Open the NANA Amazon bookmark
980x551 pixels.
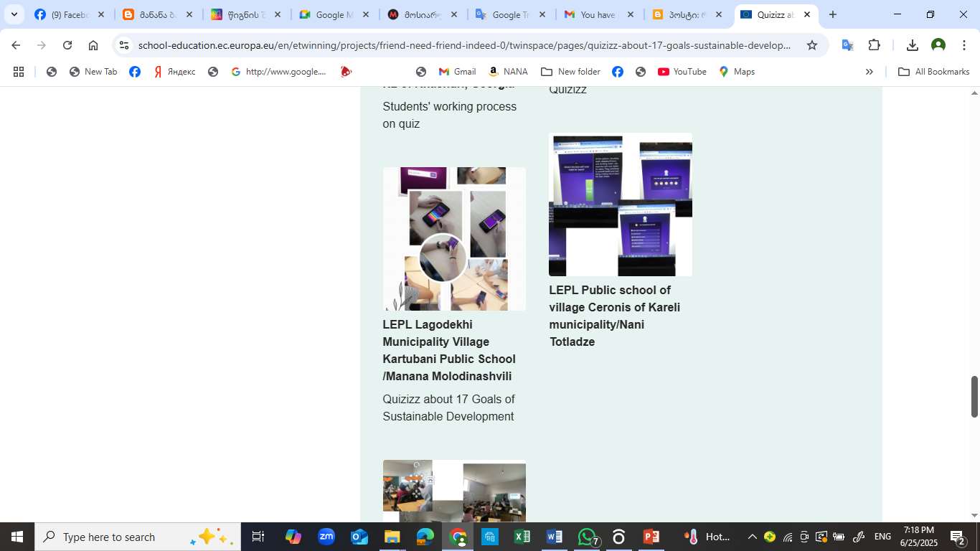click(x=508, y=72)
